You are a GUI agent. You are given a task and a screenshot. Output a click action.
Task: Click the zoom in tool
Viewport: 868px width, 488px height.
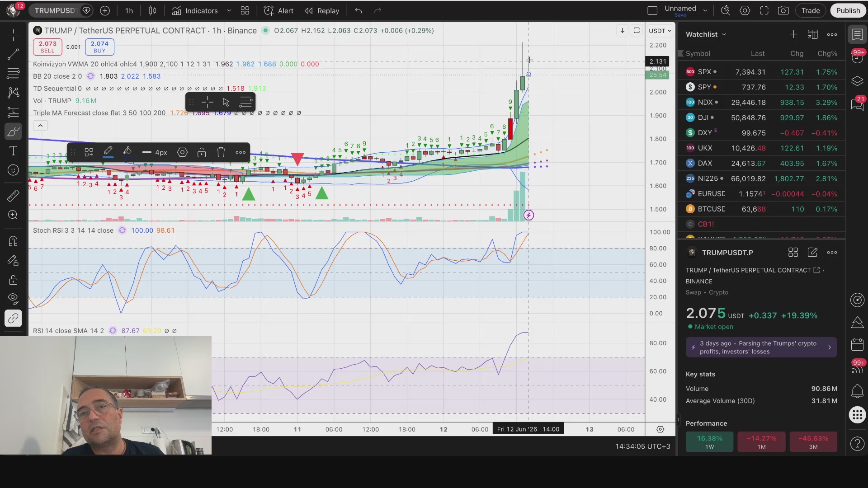coord(13,215)
